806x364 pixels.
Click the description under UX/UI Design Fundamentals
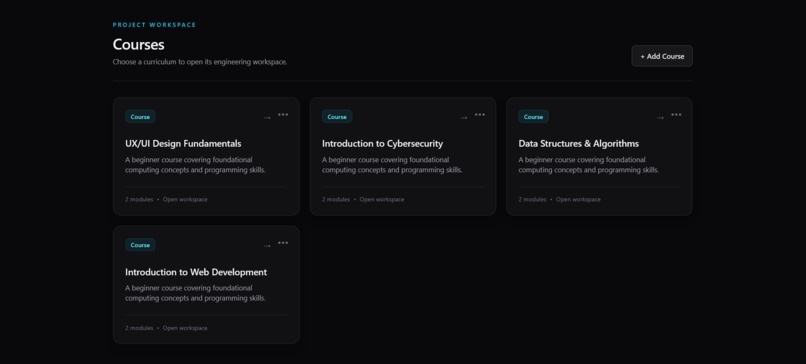click(x=195, y=165)
